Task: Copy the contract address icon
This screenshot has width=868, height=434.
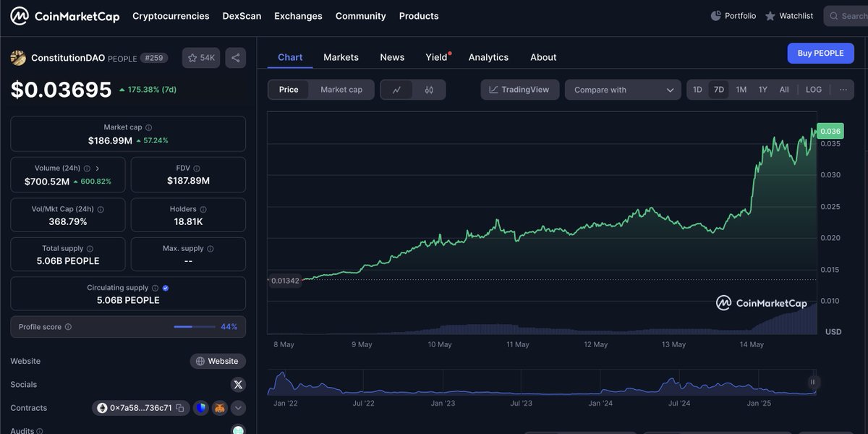Action: pyautogui.click(x=180, y=408)
